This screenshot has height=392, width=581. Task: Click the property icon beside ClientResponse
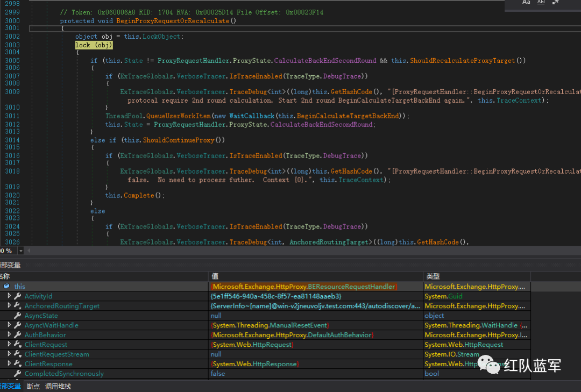coord(17,364)
